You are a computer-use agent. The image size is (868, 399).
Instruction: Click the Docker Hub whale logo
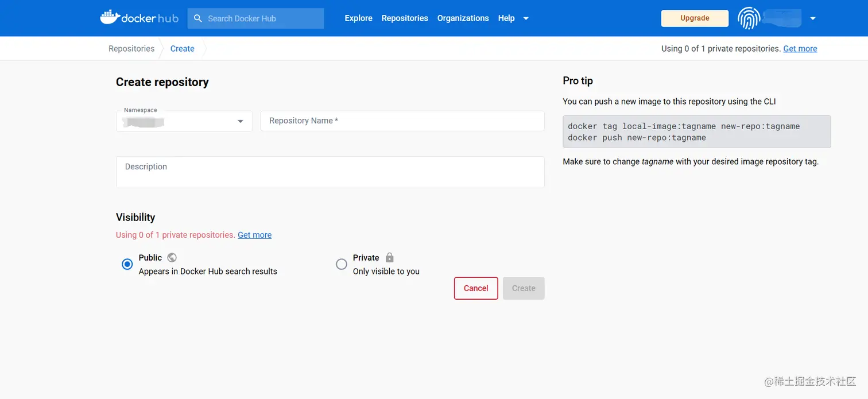[x=110, y=18]
